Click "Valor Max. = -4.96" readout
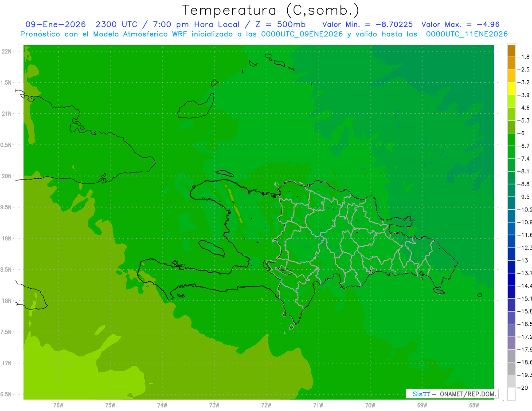Viewport: 532px width, 411px height. point(460,24)
